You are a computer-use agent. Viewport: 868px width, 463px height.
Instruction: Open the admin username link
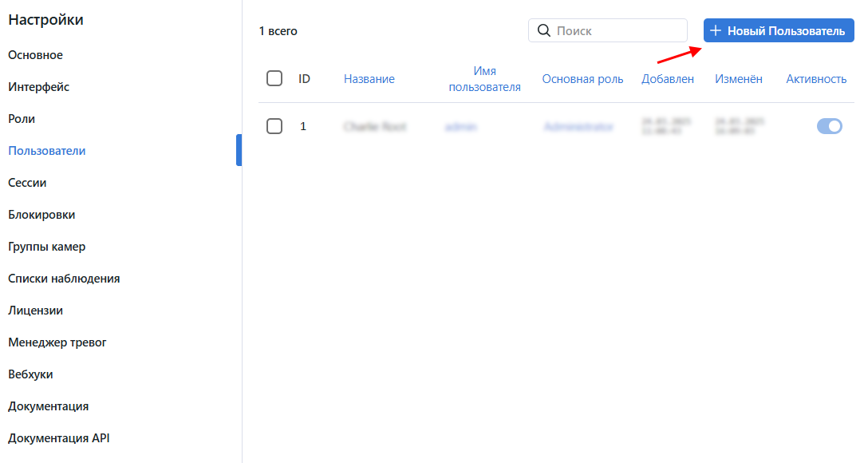pos(460,125)
